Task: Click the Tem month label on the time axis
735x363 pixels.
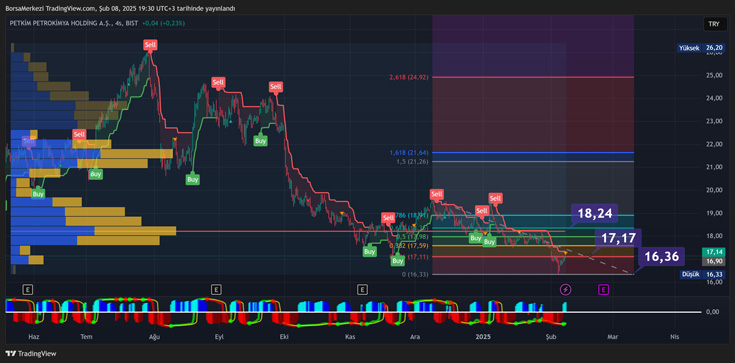Action: click(x=86, y=337)
